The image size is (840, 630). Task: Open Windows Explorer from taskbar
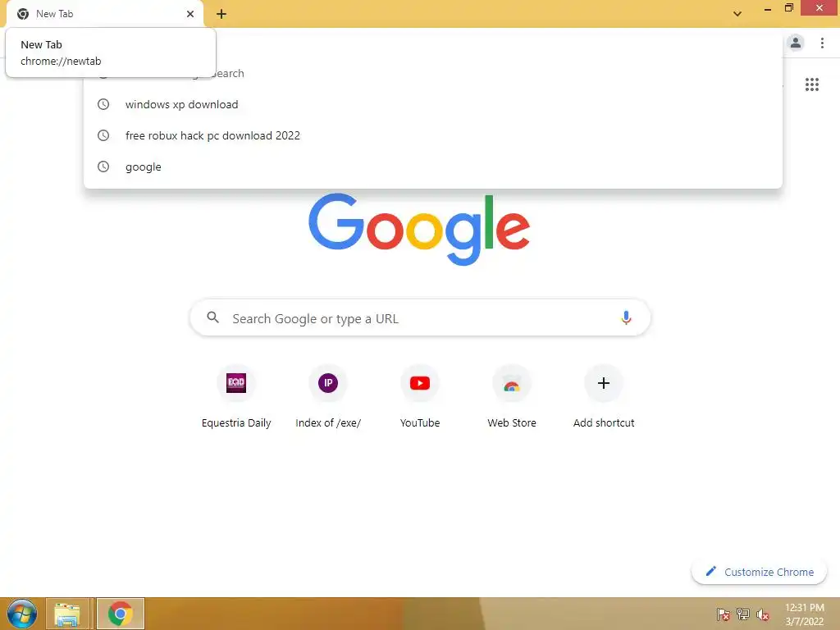point(68,614)
